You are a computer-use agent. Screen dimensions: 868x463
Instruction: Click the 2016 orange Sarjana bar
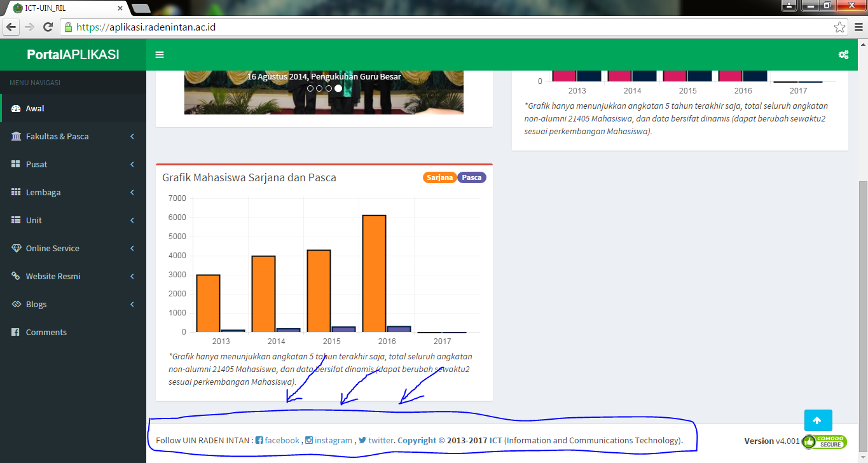[374, 273]
